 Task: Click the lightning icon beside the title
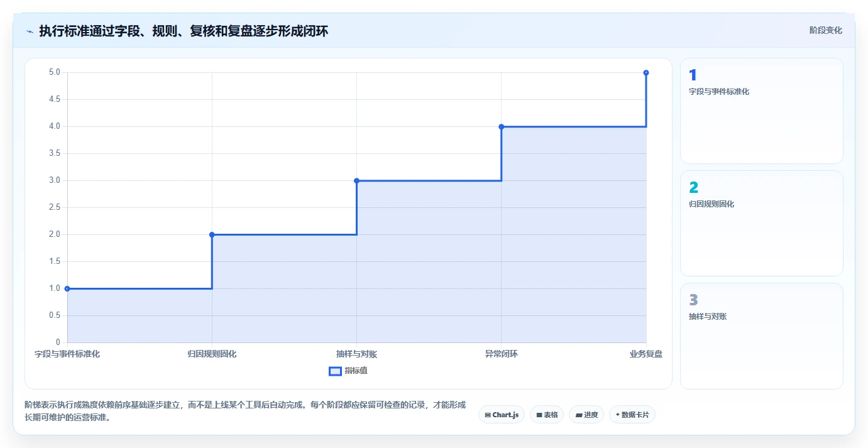click(30, 31)
